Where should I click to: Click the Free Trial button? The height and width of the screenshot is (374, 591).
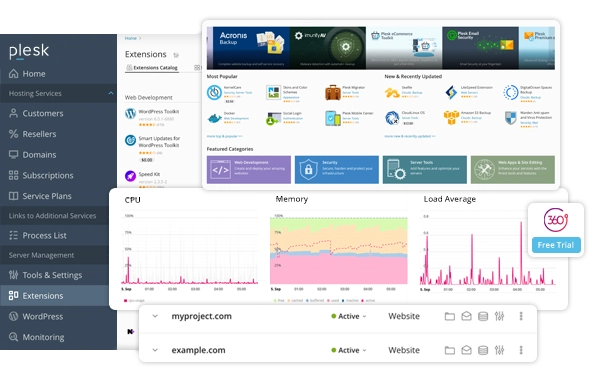tap(556, 245)
